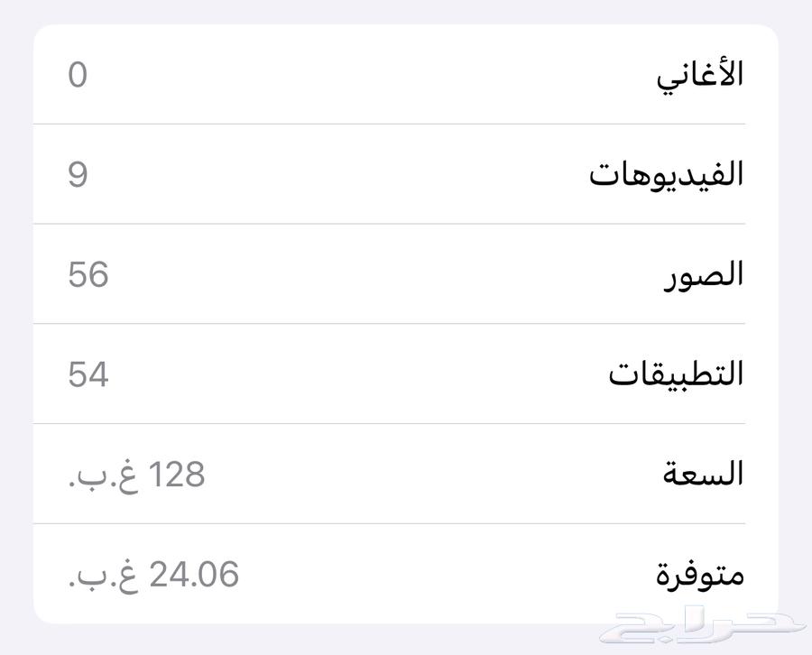This screenshot has height=655, width=812.
Task: Open the التطبيقات (Applications) row
Action: point(406,374)
